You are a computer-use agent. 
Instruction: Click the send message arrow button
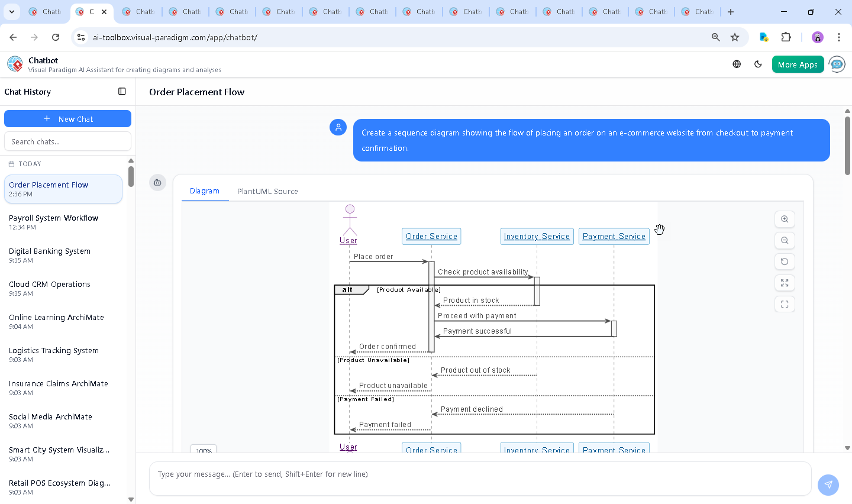point(828,484)
